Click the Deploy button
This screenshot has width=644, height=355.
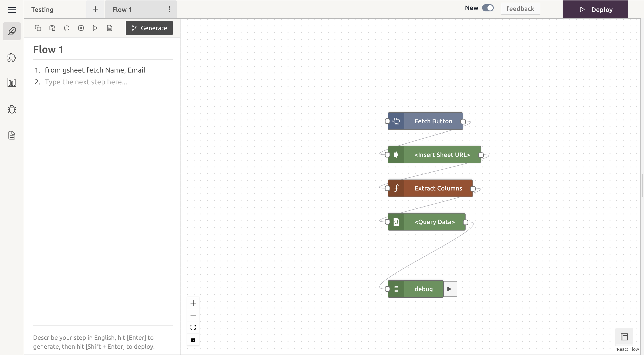click(595, 9)
